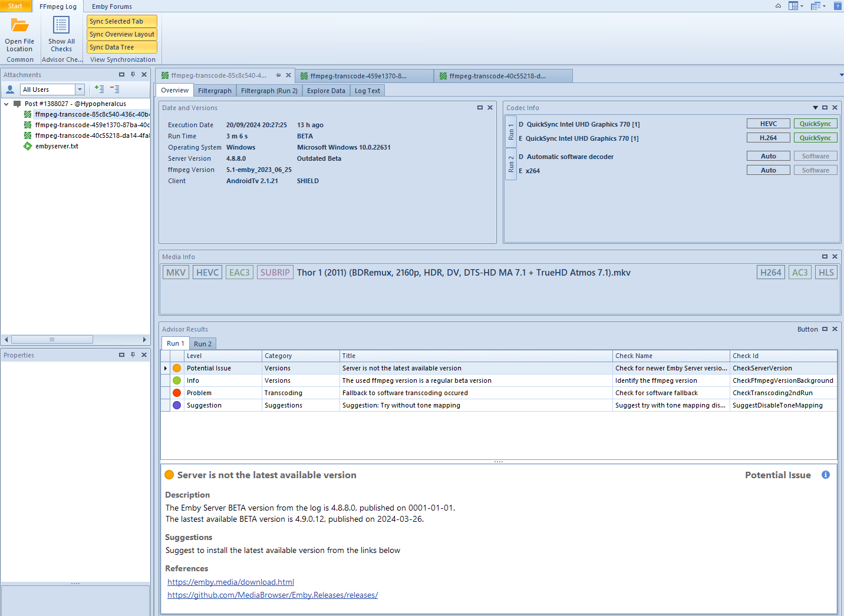Click the user filter icon in Attachments

coord(10,90)
